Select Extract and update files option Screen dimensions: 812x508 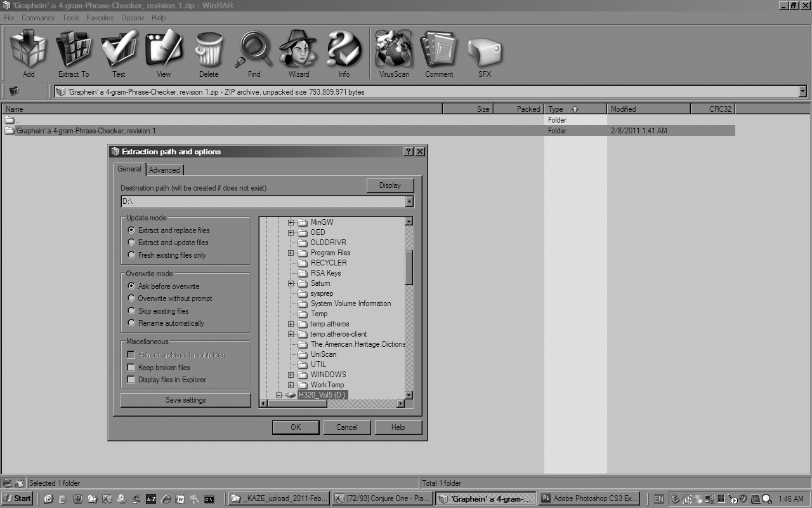pos(131,243)
